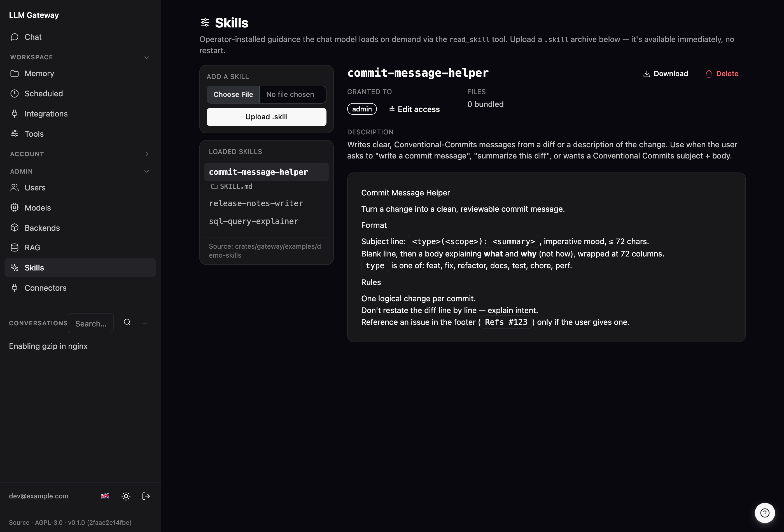
Task: Log out with the exit icon
Action: (x=146, y=496)
